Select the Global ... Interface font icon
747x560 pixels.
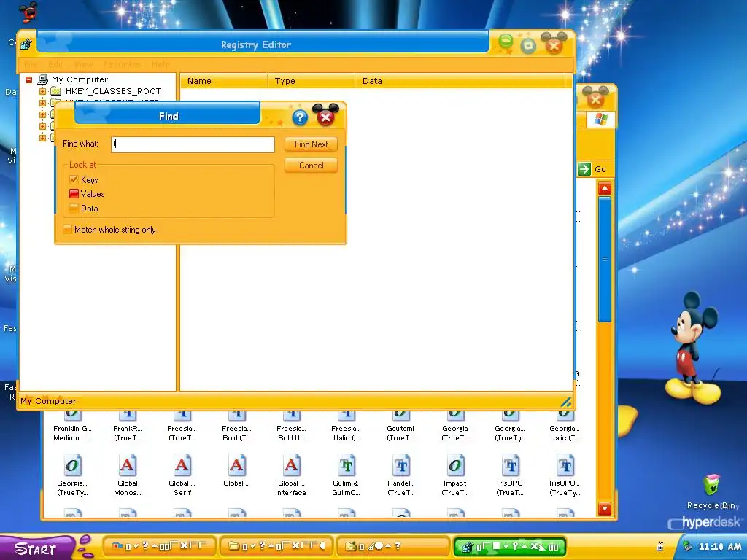291,465
